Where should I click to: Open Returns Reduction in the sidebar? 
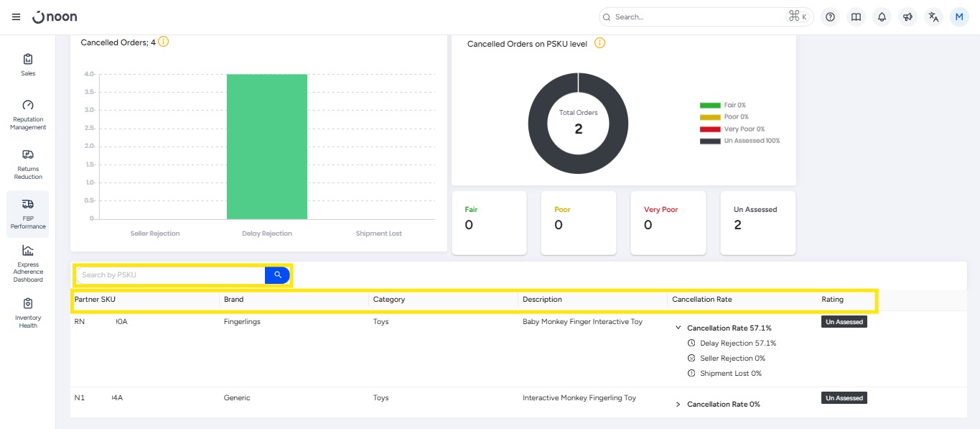pyautogui.click(x=28, y=164)
